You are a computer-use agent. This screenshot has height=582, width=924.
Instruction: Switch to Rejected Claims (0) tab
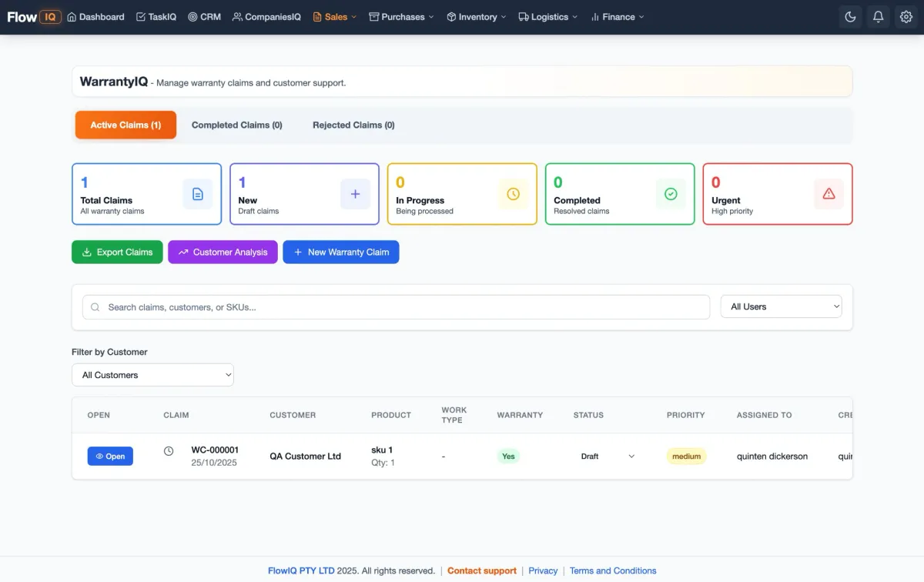click(x=353, y=125)
